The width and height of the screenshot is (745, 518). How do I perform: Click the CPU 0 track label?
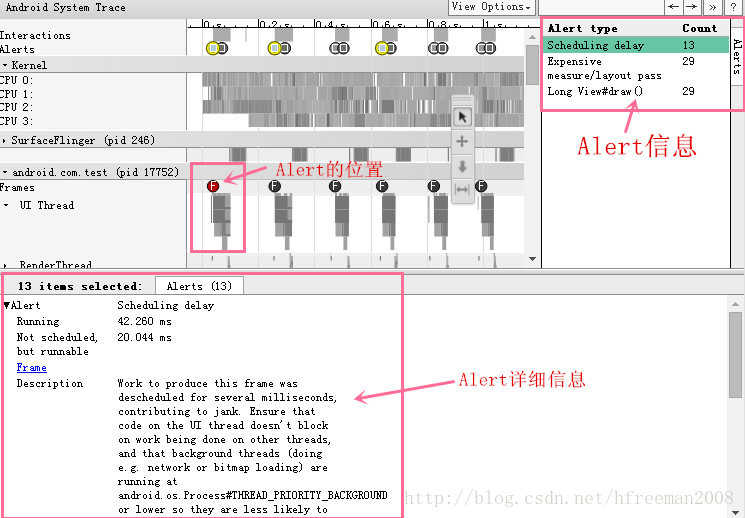tap(17, 80)
